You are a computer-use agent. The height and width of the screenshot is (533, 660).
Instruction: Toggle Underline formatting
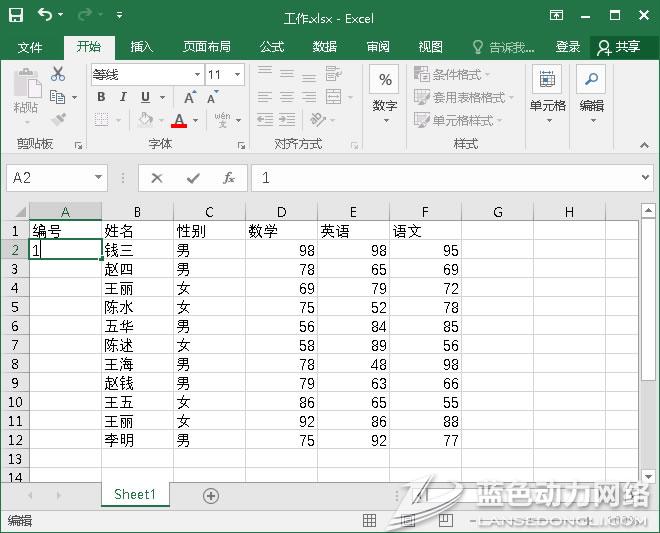145,97
